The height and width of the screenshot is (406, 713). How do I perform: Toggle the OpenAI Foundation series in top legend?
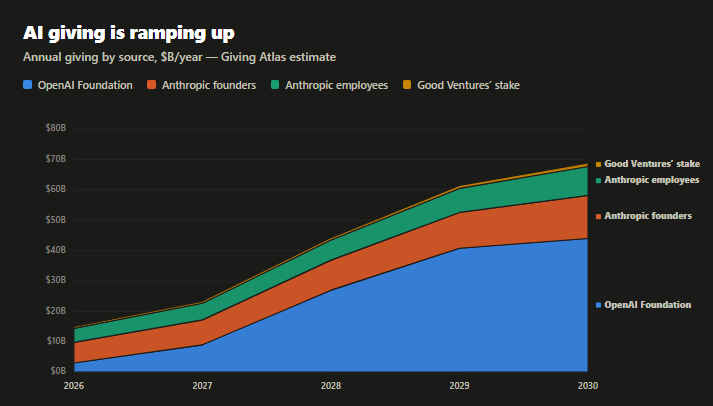click(78, 85)
